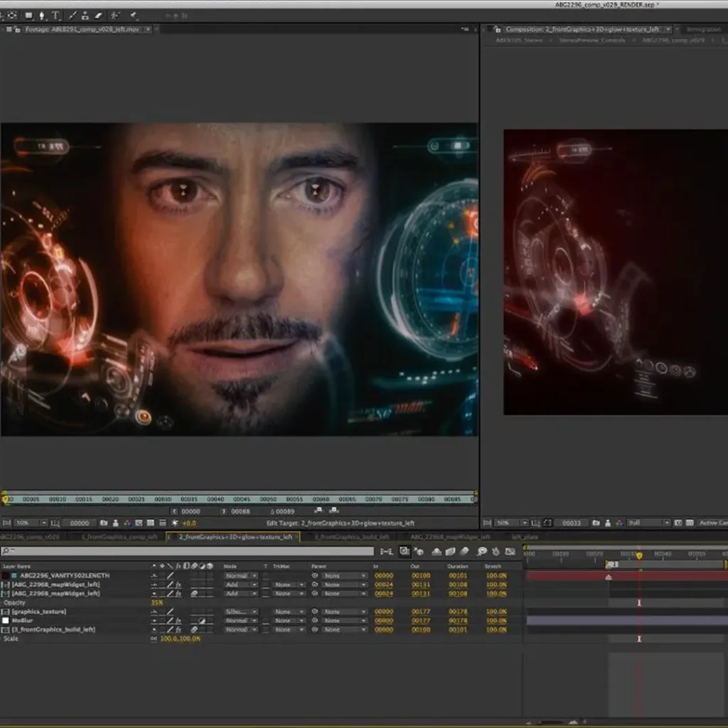Switch to left_plate timeline tab
The image size is (728, 728).
point(525,537)
